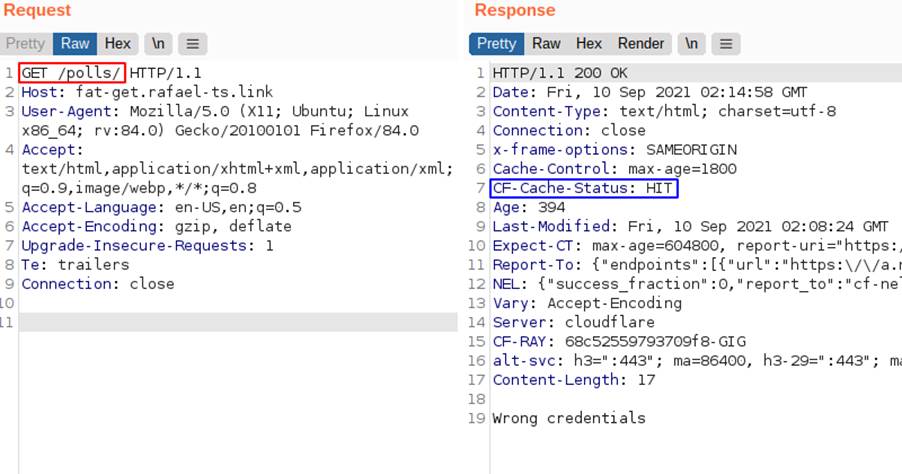The image size is (902, 474).
Task: Click the Wrong credentials response body text
Action: 569,418
